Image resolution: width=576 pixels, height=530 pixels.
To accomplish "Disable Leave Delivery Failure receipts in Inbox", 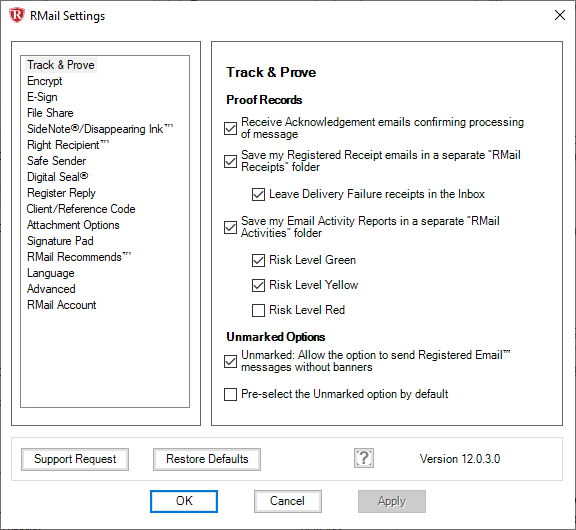I will pos(258,194).
